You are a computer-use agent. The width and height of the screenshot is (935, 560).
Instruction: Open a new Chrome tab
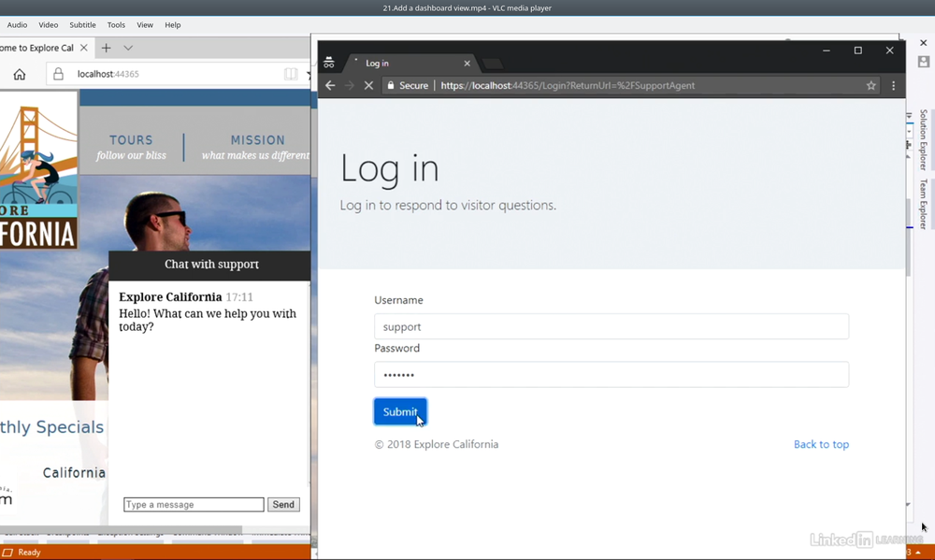tap(493, 64)
